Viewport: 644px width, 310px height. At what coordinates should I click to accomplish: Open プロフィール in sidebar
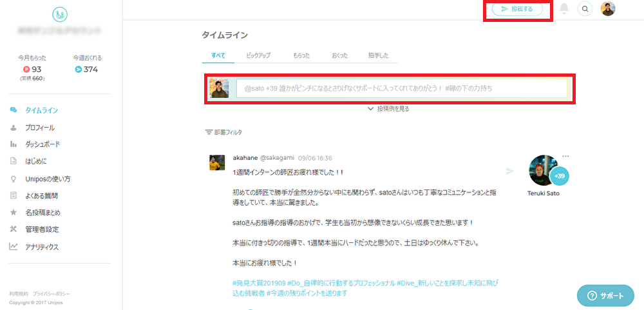click(x=39, y=128)
